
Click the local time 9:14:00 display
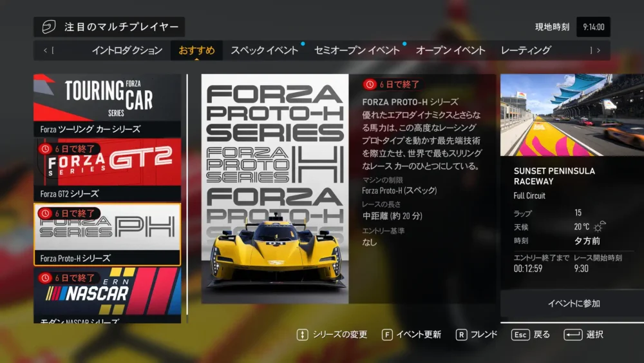tap(594, 27)
